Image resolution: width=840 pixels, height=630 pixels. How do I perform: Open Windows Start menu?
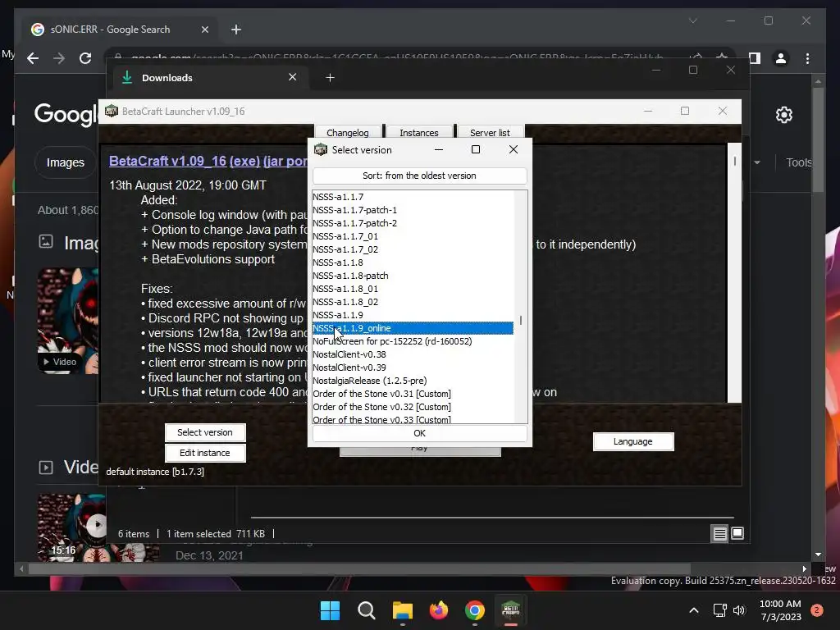(x=330, y=610)
